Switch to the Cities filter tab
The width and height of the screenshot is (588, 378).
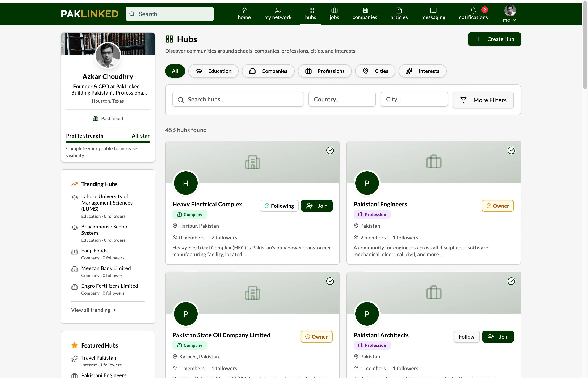coord(375,71)
